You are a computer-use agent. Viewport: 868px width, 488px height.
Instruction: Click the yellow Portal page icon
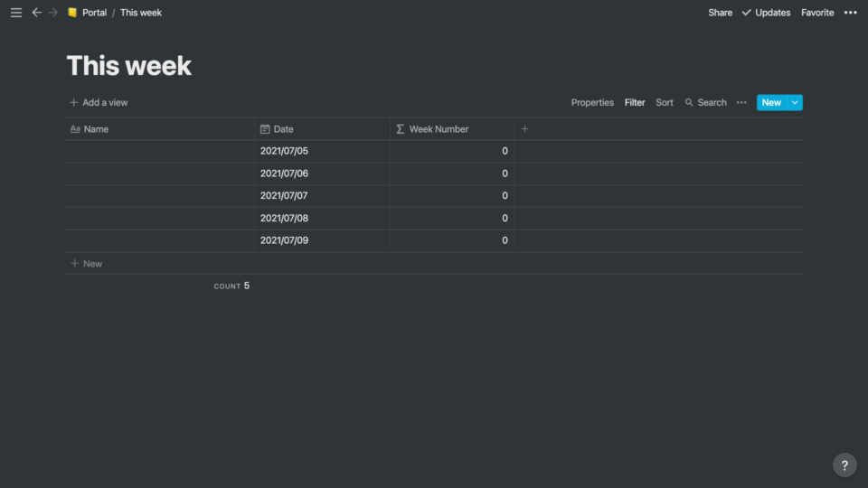(x=72, y=12)
